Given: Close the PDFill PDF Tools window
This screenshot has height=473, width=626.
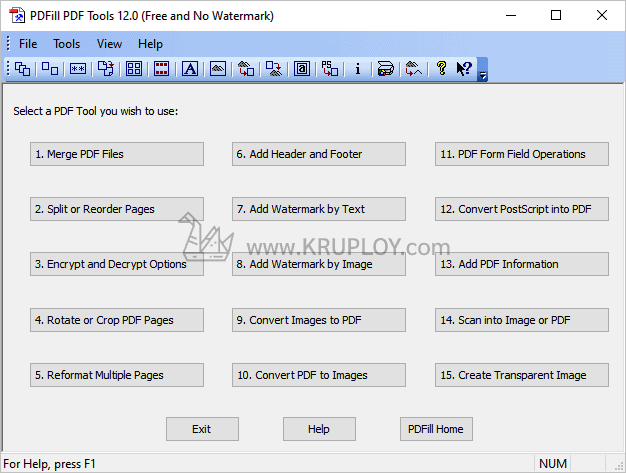Looking at the screenshot, I should coord(602,16).
